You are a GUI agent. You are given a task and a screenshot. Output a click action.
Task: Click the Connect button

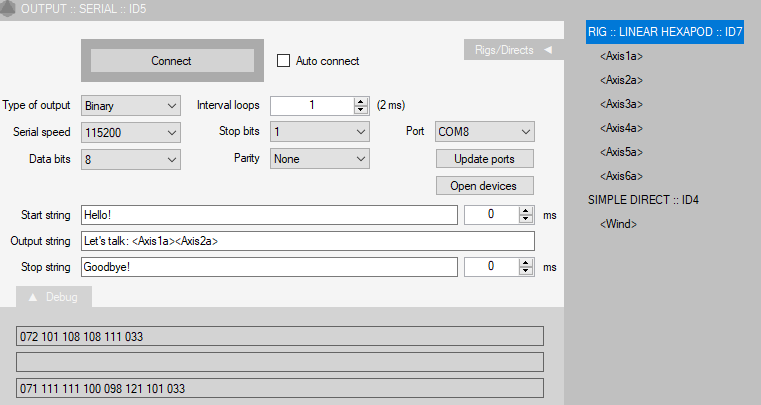pyautogui.click(x=172, y=61)
